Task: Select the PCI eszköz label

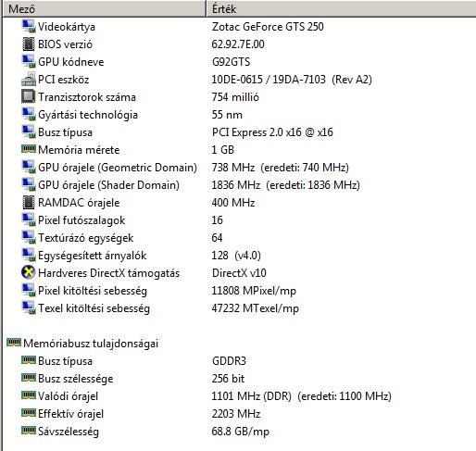Action: [63, 80]
